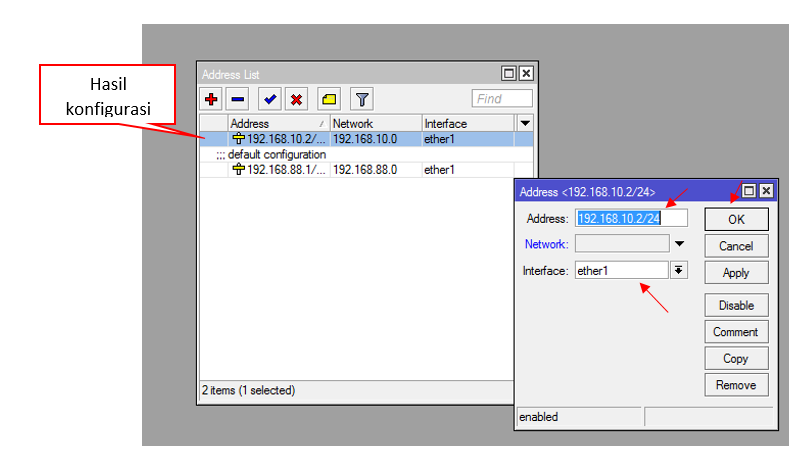This screenshot has width=799, height=450.
Task: Click the Cancel button
Action: [x=736, y=246]
